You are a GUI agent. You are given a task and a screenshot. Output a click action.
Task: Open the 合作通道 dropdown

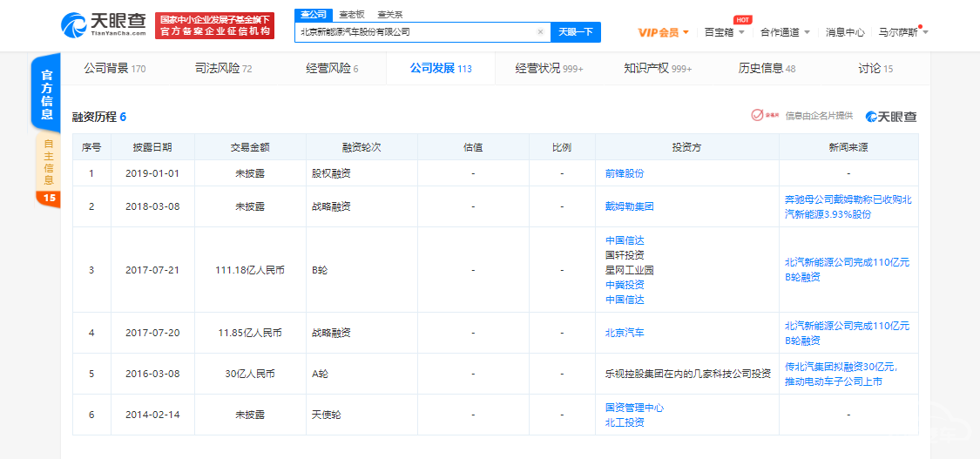[785, 32]
